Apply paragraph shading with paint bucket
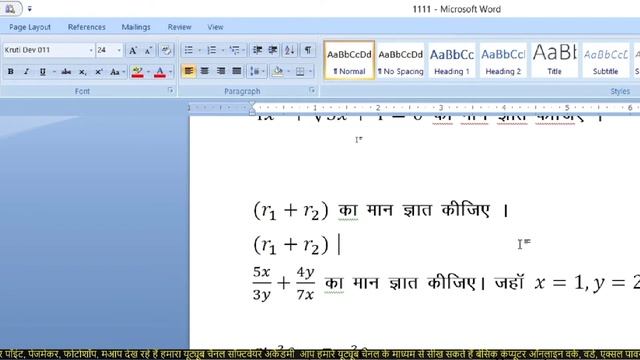Screen dimensions: 640x360 278,71
